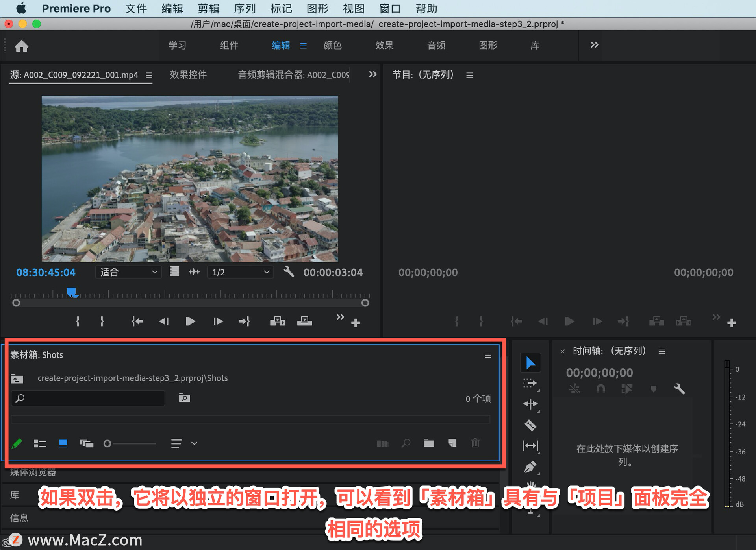The width and height of the screenshot is (756, 550).
Task: Open the zoom level 适合 dropdown
Action: (128, 272)
